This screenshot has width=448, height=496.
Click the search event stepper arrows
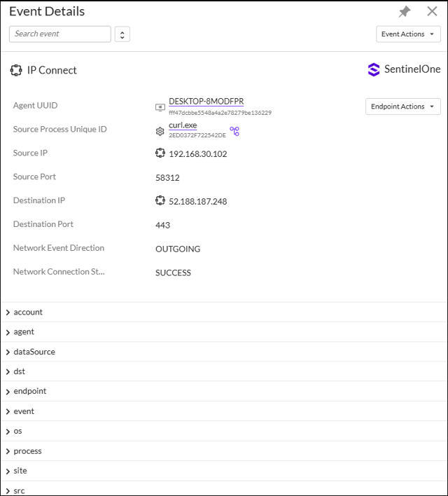tap(122, 34)
